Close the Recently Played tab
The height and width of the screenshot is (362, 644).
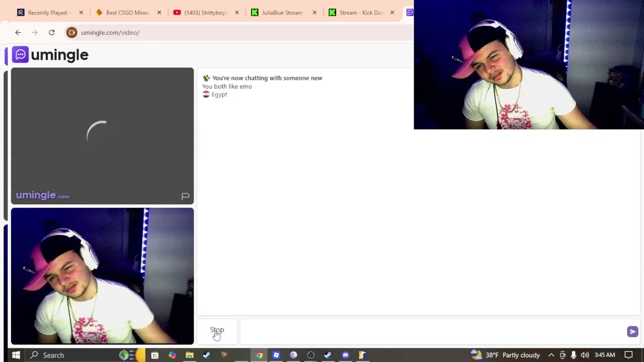click(81, 13)
